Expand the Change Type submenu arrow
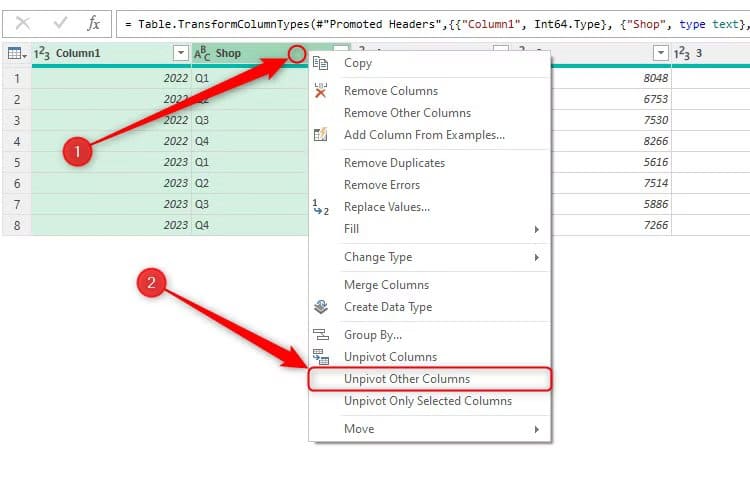Image resolution: width=750 pixels, height=491 pixels. (537, 257)
